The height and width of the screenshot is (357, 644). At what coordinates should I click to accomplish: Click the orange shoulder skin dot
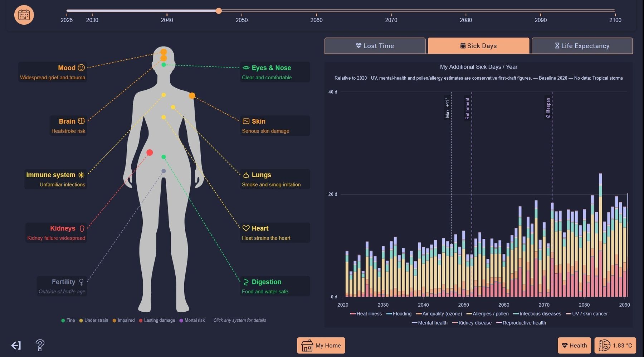(x=192, y=96)
